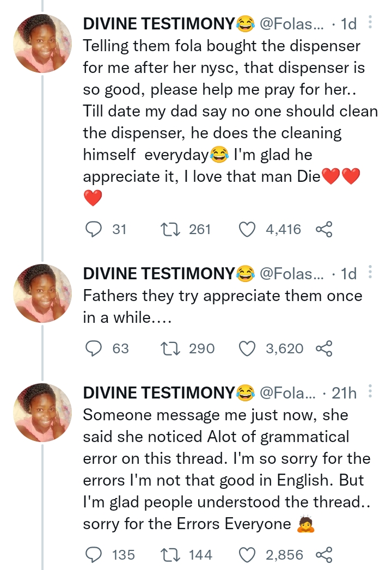Reply to the tweet with 135 replies
Image resolution: width=392 pixels, height=570 pixels.
tap(94, 554)
